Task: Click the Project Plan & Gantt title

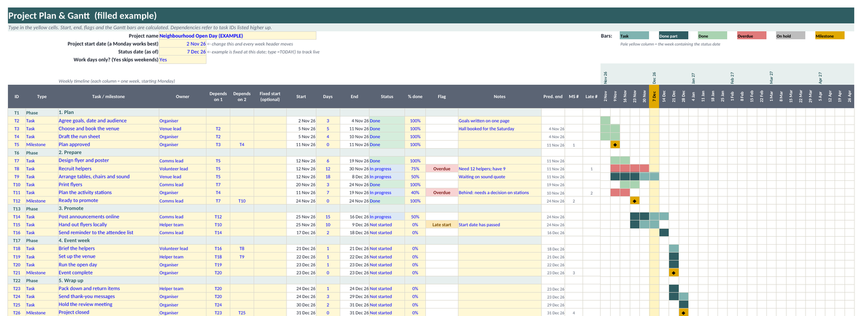Action: pyautogui.click(x=82, y=15)
